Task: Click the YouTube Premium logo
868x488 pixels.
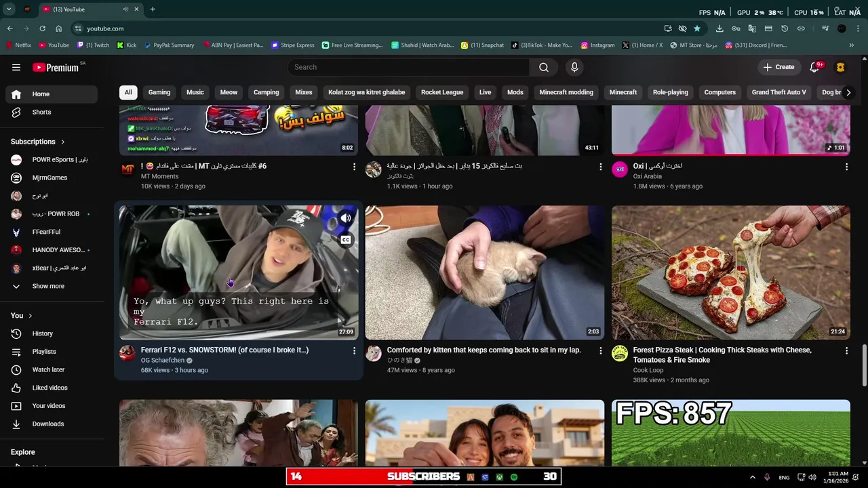Action: point(56,67)
